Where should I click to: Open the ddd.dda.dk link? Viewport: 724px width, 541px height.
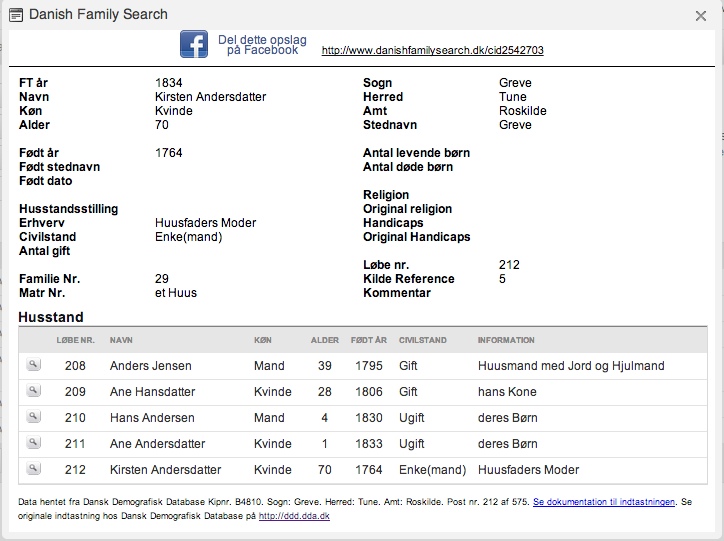pyautogui.click(x=294, y=516)
